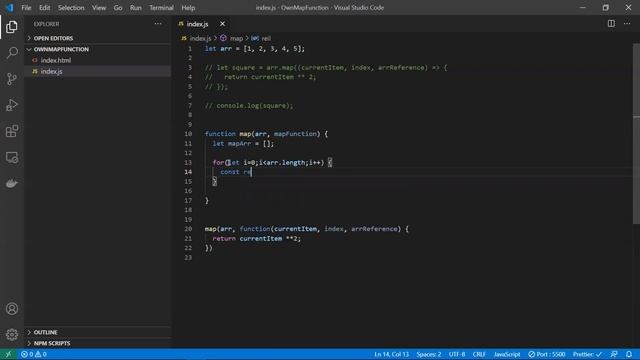Open the View menu

[x=99, y=8]
